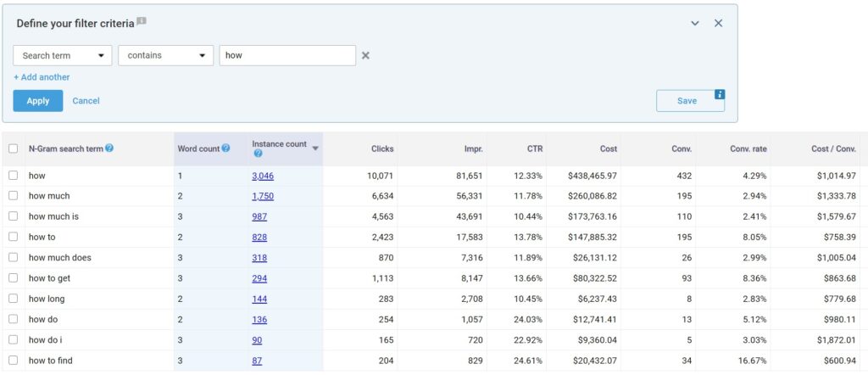Click the Instance count help icon
This screenshot has width=868, height=375.
coord(258,154)
